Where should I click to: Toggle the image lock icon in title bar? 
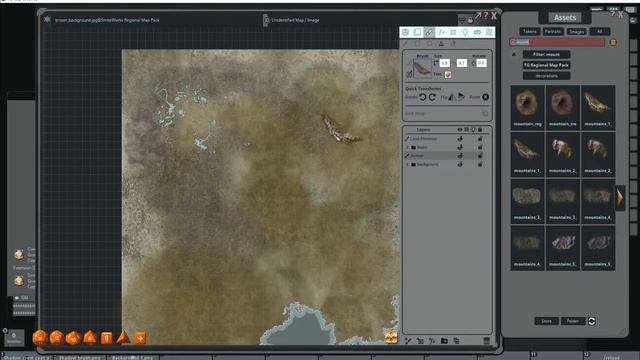(470, 20)
